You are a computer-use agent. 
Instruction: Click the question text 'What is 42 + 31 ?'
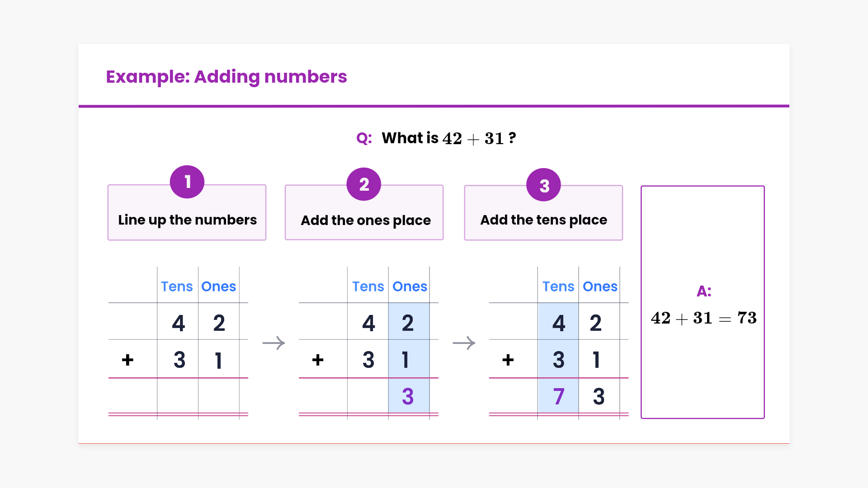(448, 138)
